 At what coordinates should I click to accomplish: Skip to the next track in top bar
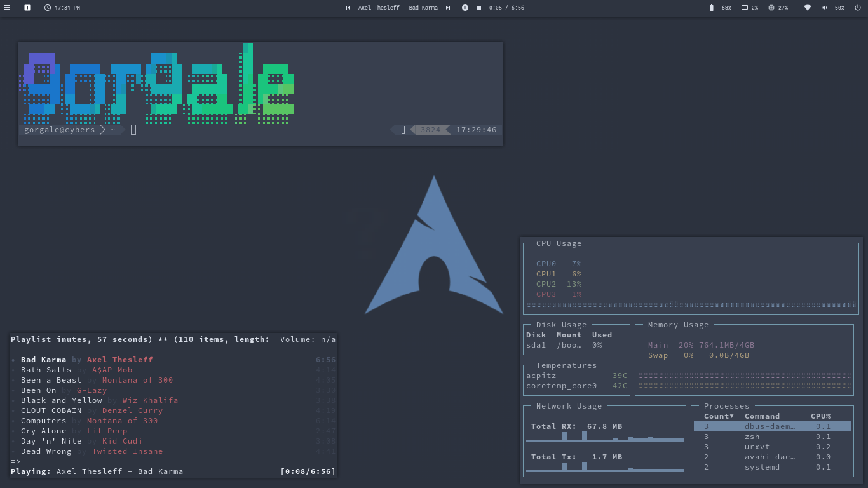click(448, 8)
